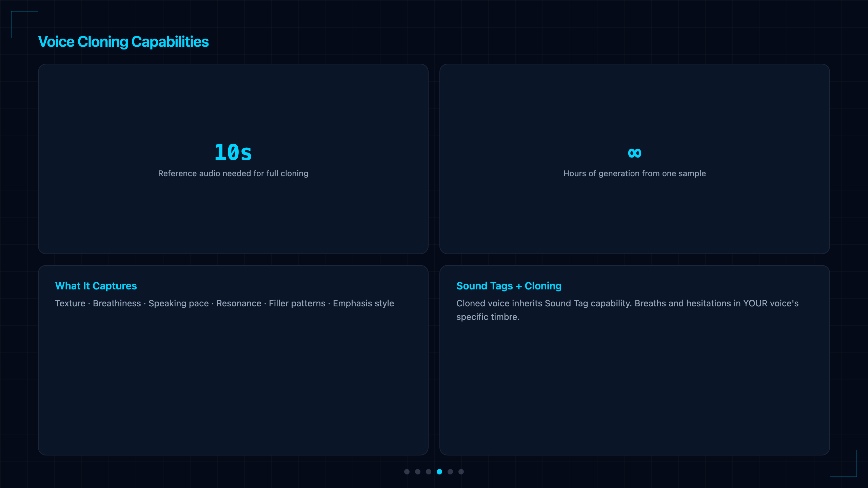Select the Reference audio needed caption
This screenshot has width=868, height=488.
pos(233,174)
